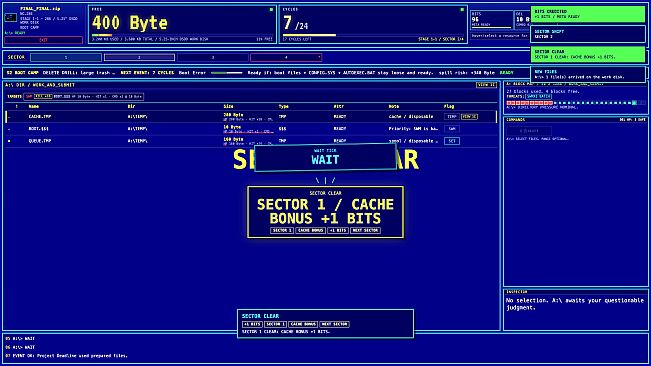Click NEXT SECTOR chip in bottom toast

(335, 324)
